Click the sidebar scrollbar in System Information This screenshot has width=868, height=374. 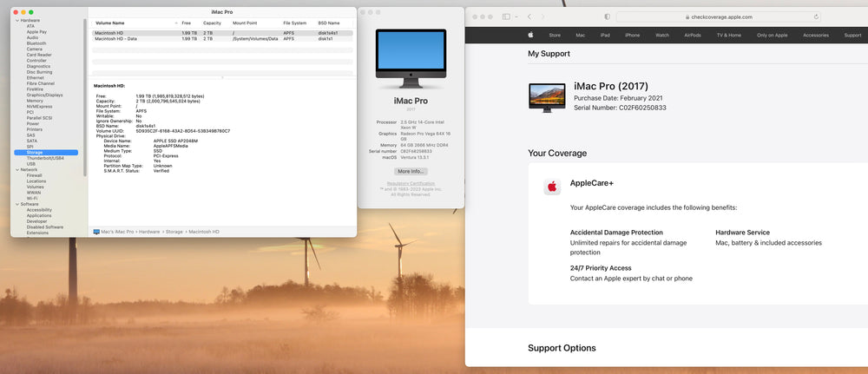point(85,97)
